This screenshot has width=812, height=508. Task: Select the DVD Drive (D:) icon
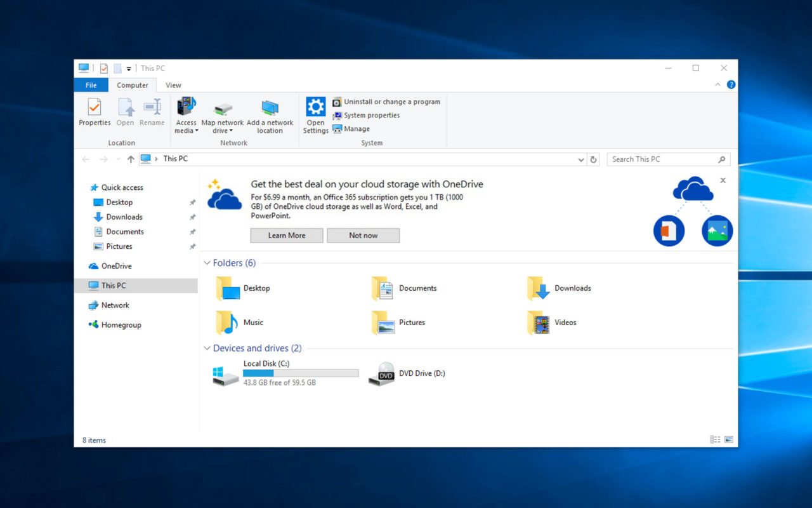pos(382,374)
